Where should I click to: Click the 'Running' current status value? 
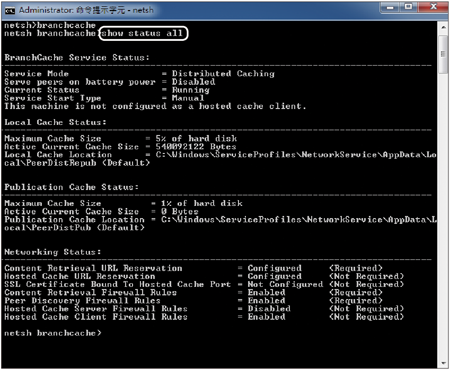coord(191,90)
